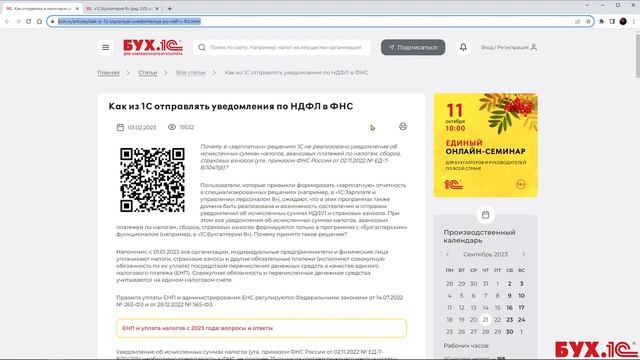Click the article date calendar icon
640x360 pixels.
point(120,127)
